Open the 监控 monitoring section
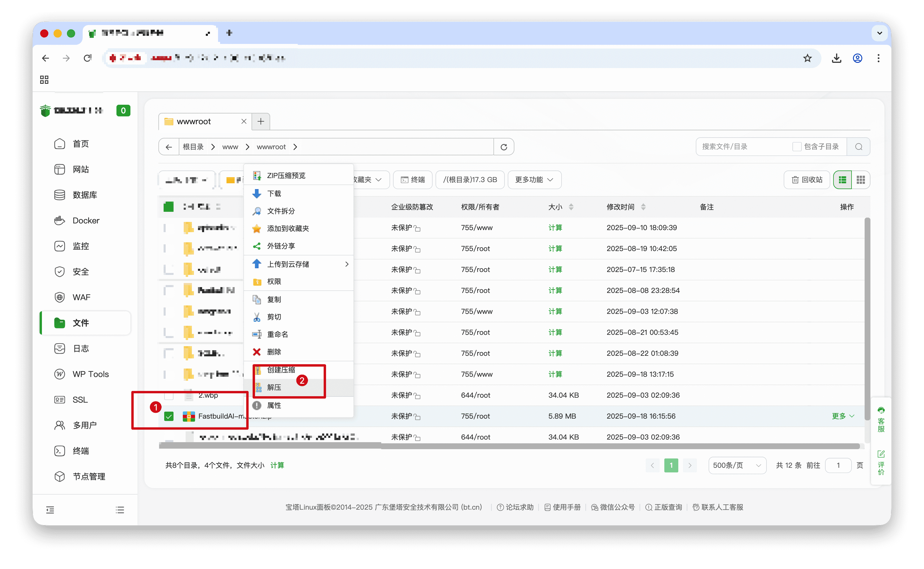Viewport: 924px width, 569px height. (x=80, y=246)
